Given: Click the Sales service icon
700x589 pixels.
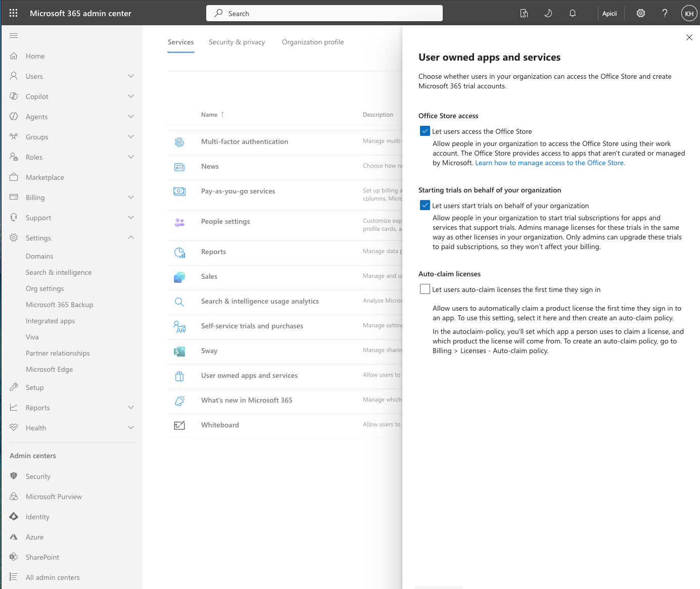Looking at the screenshot, I should tap(179, 277).
